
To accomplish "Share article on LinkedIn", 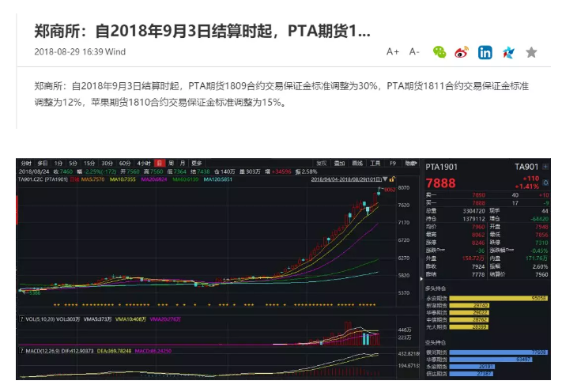I will pyautogui.click(x=485, y=52).
